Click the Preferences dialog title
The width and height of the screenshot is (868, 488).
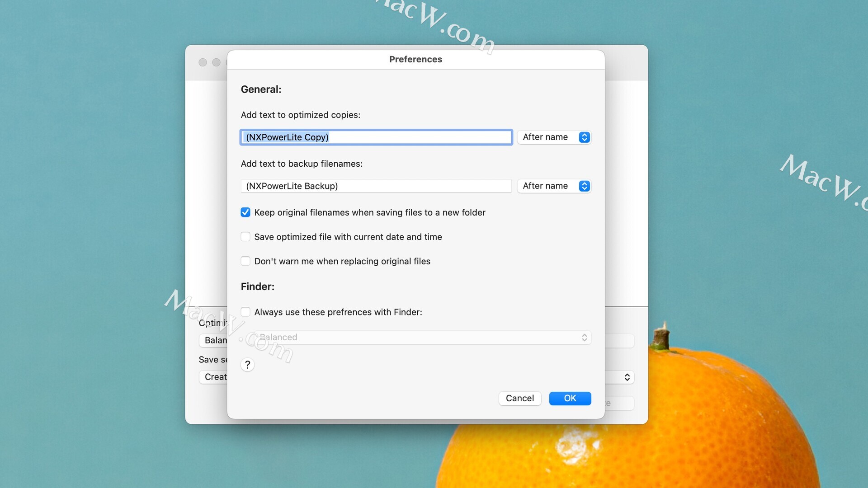pos(415,59)
